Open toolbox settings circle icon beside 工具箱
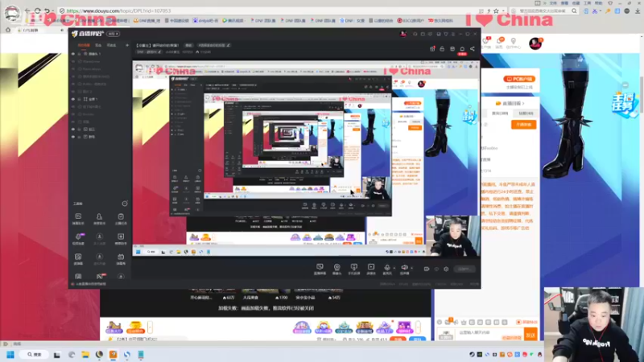644x362 pixels. pyautogui.click(x=125, y=204)
